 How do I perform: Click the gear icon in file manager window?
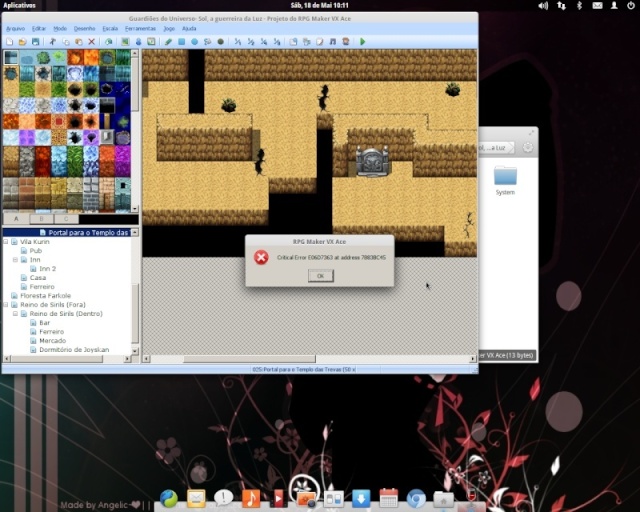[528, 147]
